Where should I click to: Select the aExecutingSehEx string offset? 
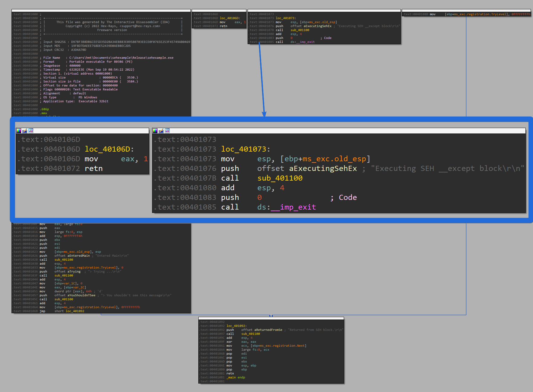(x=323, y=168)
